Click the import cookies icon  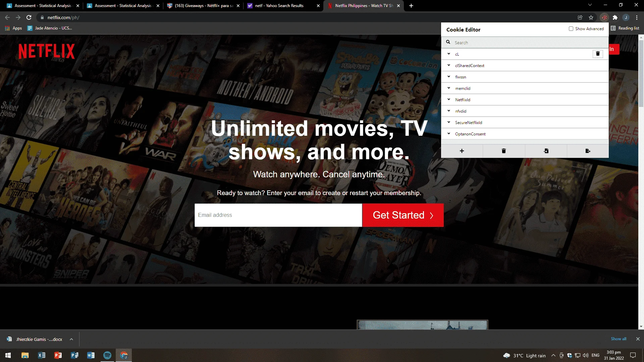[x=546, y=151]
